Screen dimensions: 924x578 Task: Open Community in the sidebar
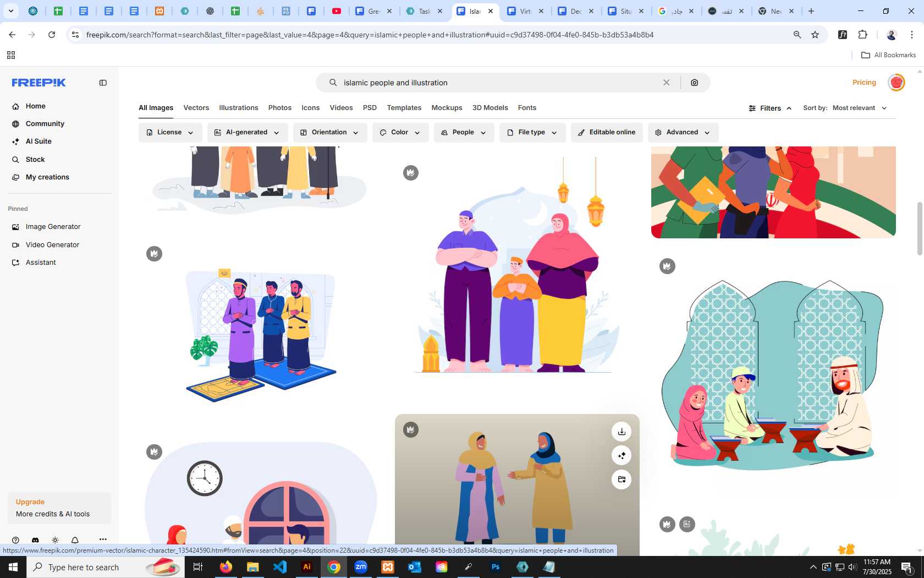45,124
